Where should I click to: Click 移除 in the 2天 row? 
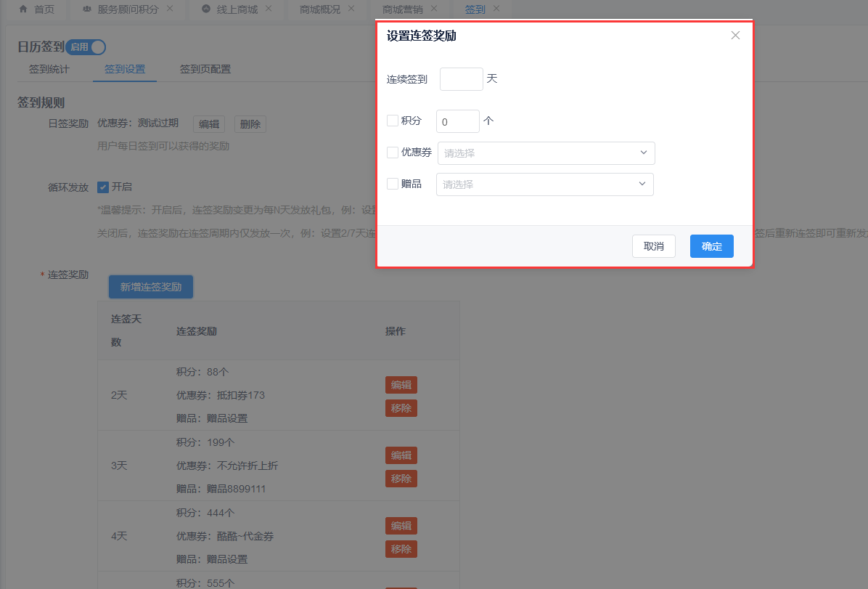(401, 408)
